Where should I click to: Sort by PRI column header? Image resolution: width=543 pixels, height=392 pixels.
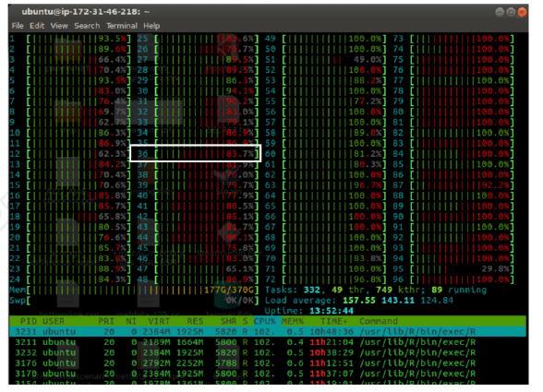(x=106, y=321)
